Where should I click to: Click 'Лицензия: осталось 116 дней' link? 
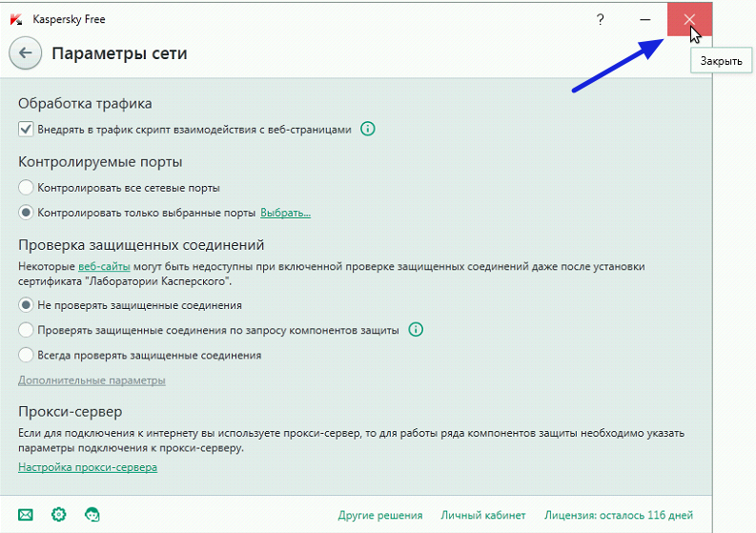(x=619, y=515)
